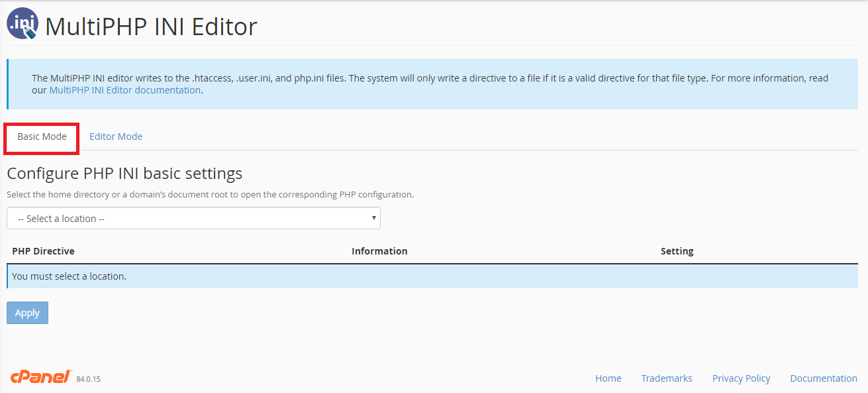This screenshot has width=868, height=393.
Task: Click the PHP Directive column header
Action: [43, 251]
